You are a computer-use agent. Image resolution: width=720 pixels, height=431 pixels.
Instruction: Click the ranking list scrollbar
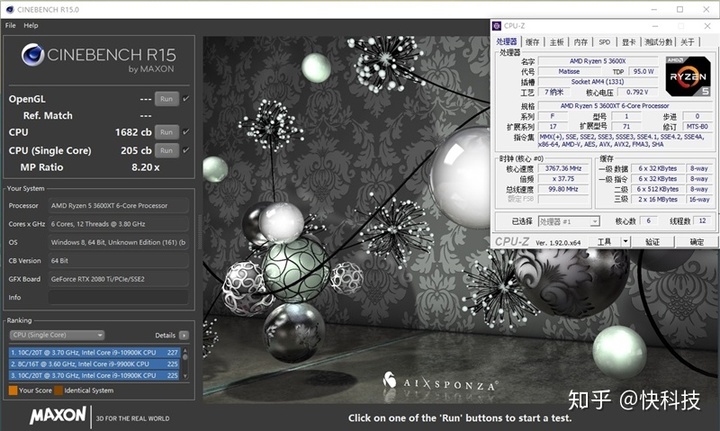tap(185, 364)
